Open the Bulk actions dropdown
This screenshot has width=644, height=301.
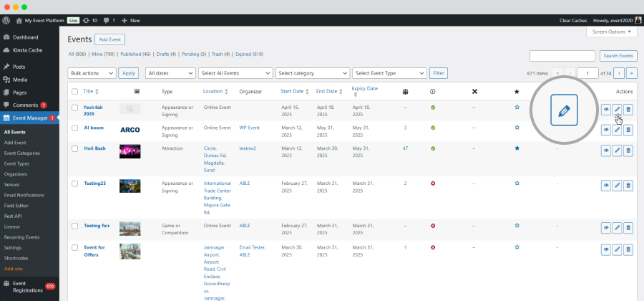tap(92, 73)
